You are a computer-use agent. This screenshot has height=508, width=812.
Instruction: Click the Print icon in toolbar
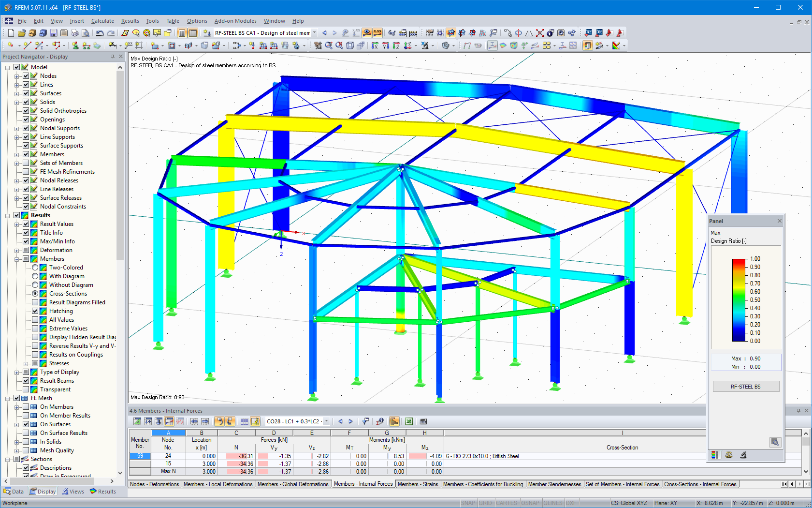pos(74,33)
